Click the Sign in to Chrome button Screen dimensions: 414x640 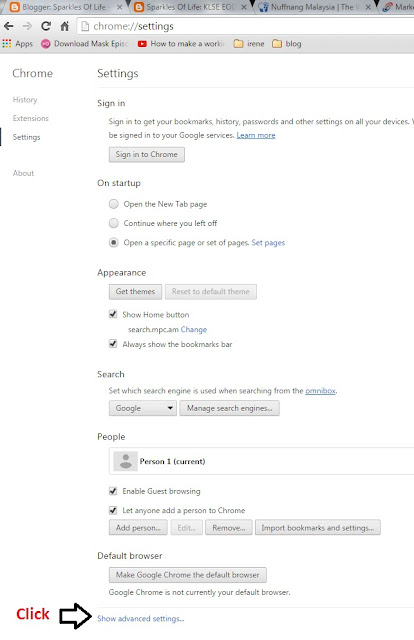coord(147,155)
